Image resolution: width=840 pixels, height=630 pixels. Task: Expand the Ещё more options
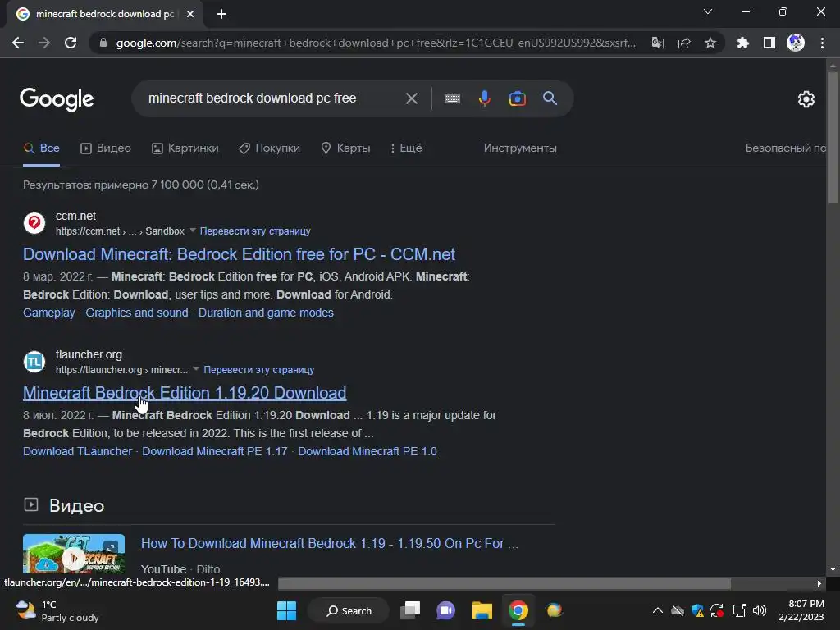[406, 148]
